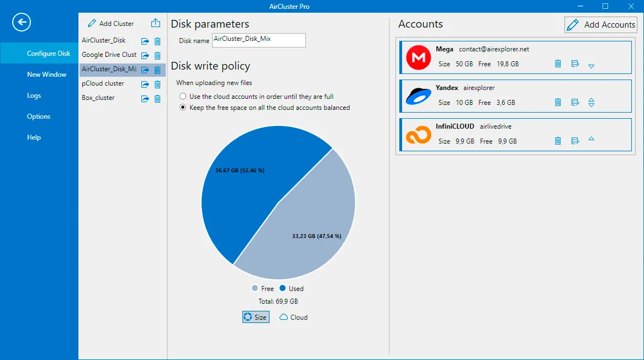Open the Box_cluster export icon

coord(145,98)
